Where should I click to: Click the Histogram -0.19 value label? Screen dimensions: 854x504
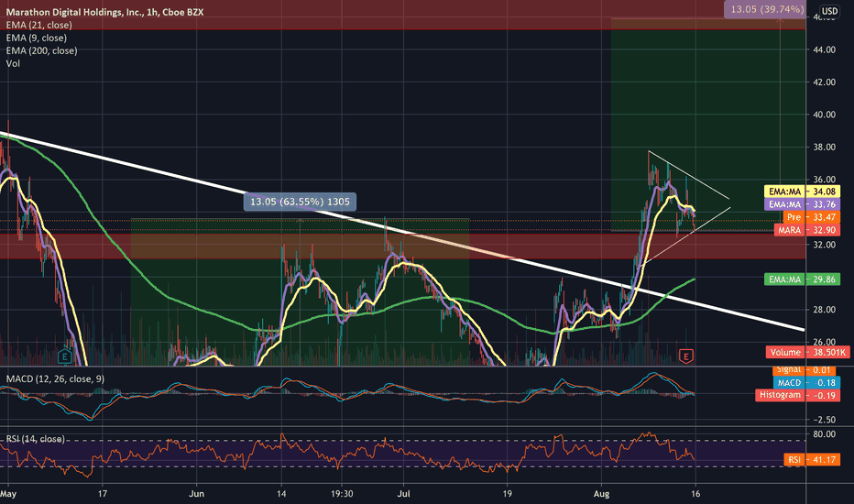tap(798, 395)
